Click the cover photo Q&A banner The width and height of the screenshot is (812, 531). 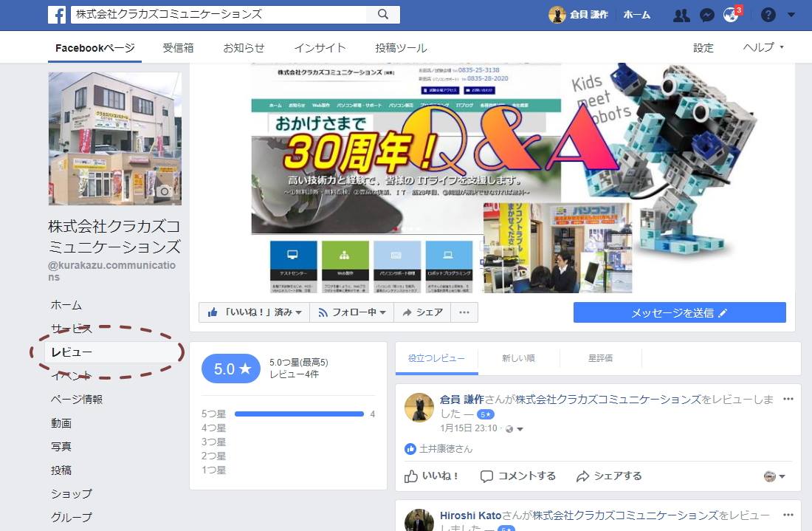point(492,178)
